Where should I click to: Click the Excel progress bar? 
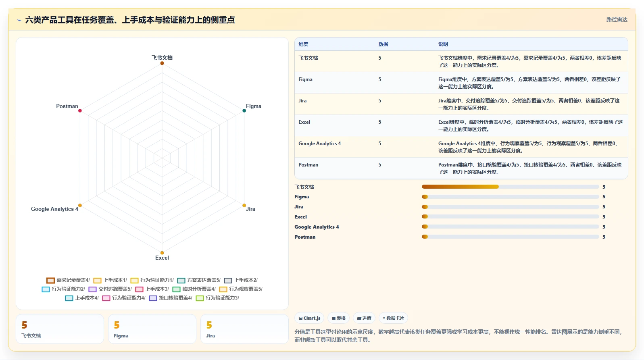coord(510,216)
